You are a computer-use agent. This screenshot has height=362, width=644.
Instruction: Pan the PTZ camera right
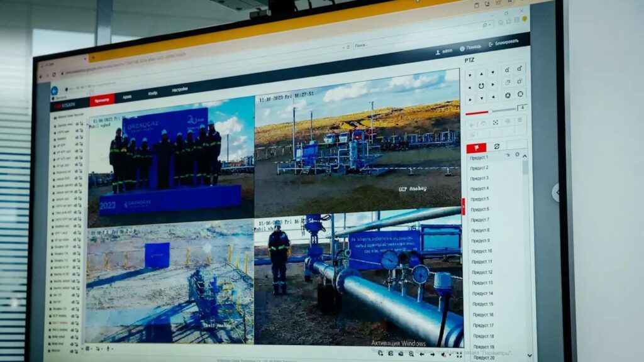(493, 85)
